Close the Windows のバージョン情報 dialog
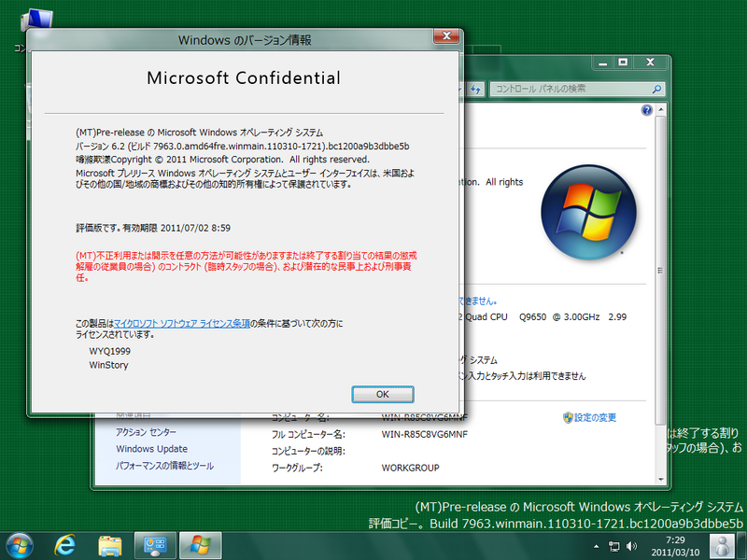 click(x=446, y=36)
